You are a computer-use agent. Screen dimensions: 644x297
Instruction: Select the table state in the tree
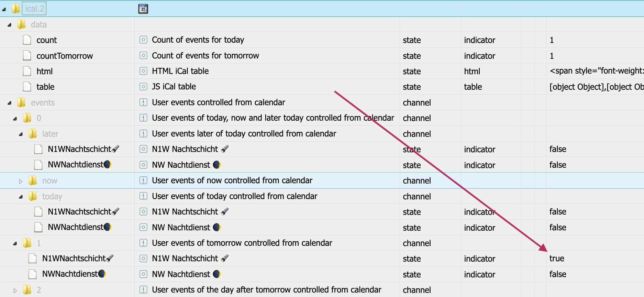(45, 87)
